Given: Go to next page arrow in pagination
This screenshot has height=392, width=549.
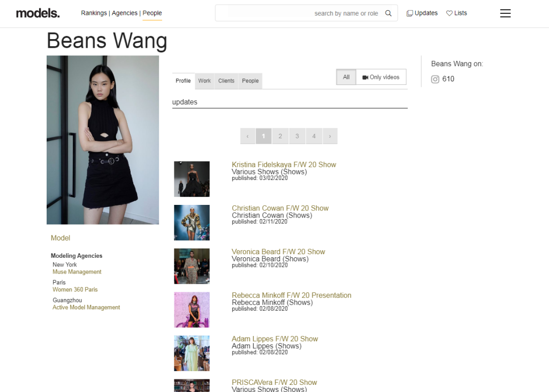Looking at the screenshot, I should [x=330, y=136].
